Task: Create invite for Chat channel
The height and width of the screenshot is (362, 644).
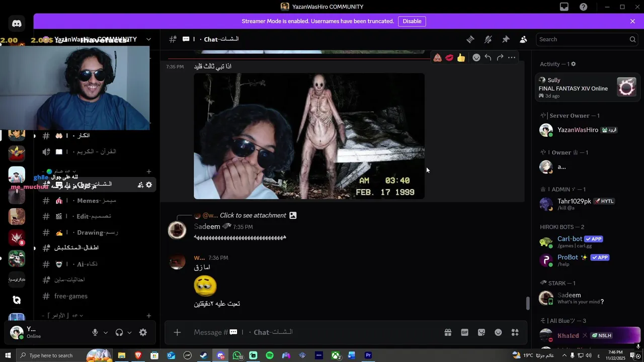Action: (x=140, y=185)
